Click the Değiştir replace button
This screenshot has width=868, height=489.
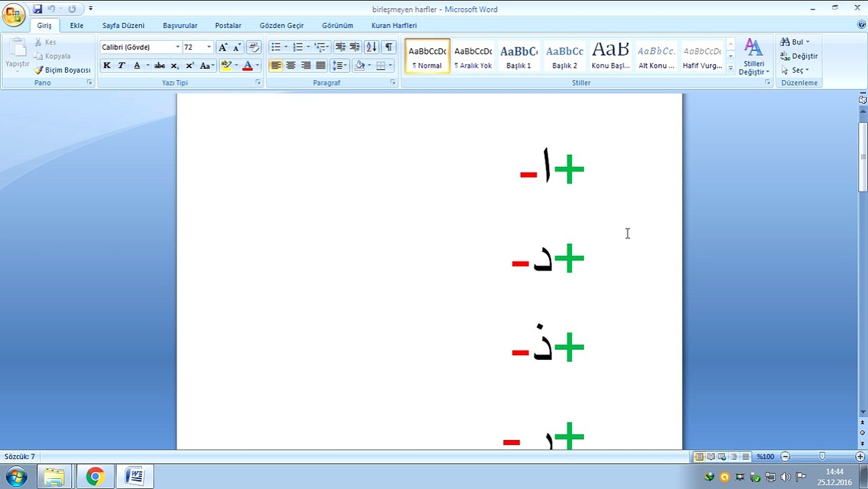pyautogui.click(x=799, y=56)
